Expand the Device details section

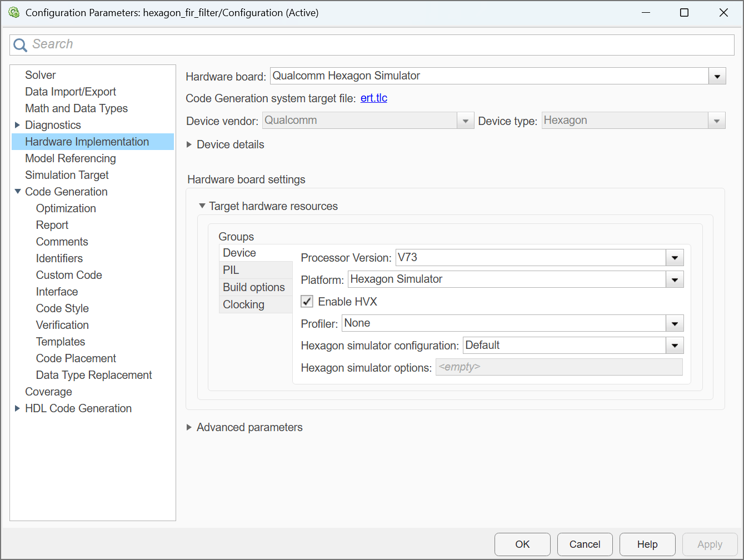pyautogui.click(x=189, y=144)
